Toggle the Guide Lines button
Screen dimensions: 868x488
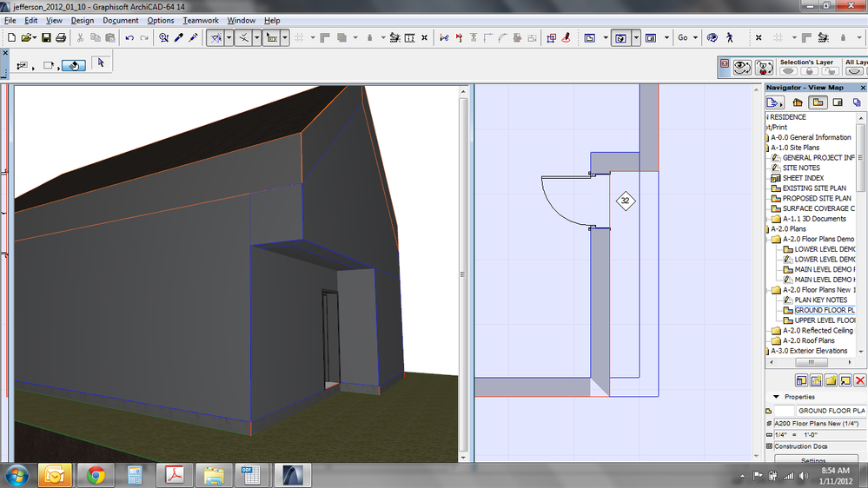tap(215, 38)
